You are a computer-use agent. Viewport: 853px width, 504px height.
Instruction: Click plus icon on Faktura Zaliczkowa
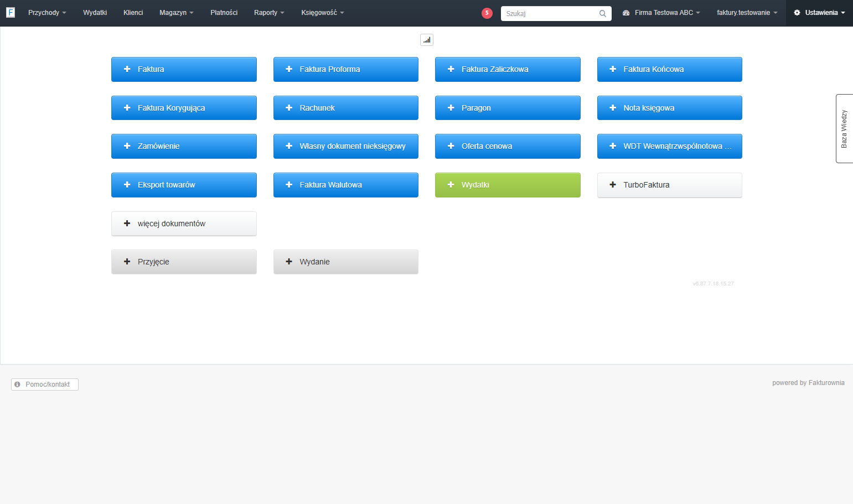pos(451,69)
